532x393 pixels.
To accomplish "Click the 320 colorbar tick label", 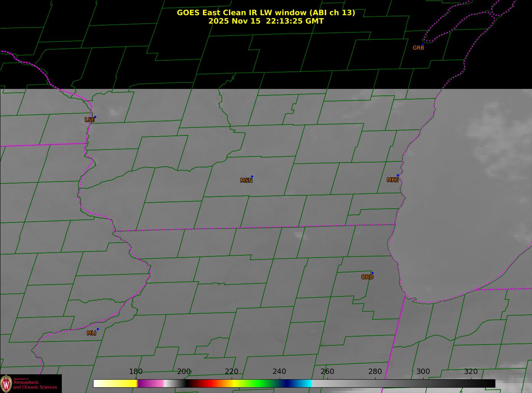I will click(471, 372).
